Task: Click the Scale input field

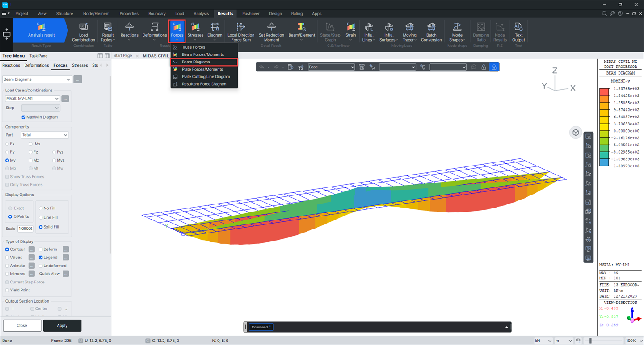Action: (x=25, y=229)
